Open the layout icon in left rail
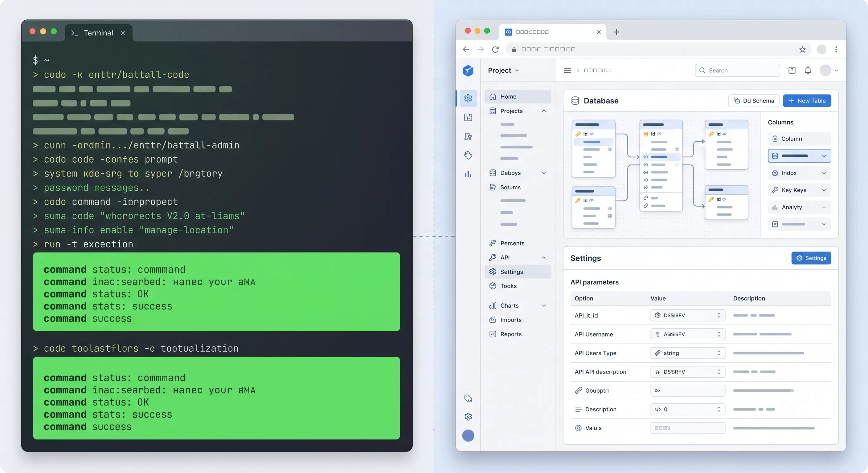 pyautogui.click(x=468, y=118)
